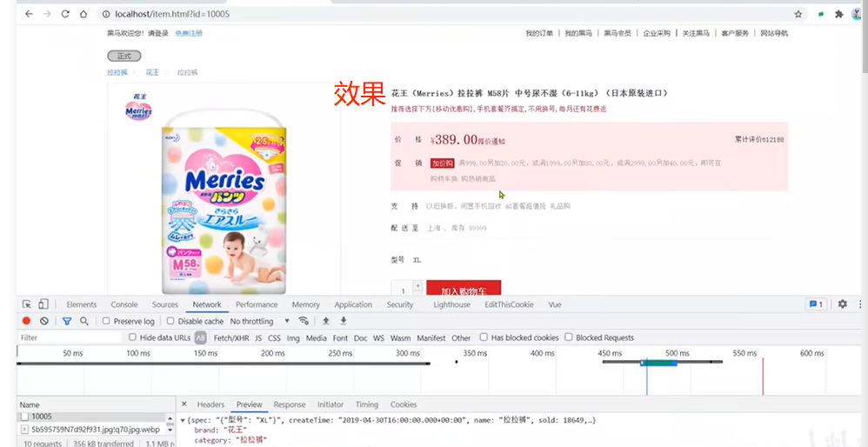Viewport: 868px width, 447px height.
Task: Switch to the Elements panel
Action: pyautogui.click(x=82, y=304)
